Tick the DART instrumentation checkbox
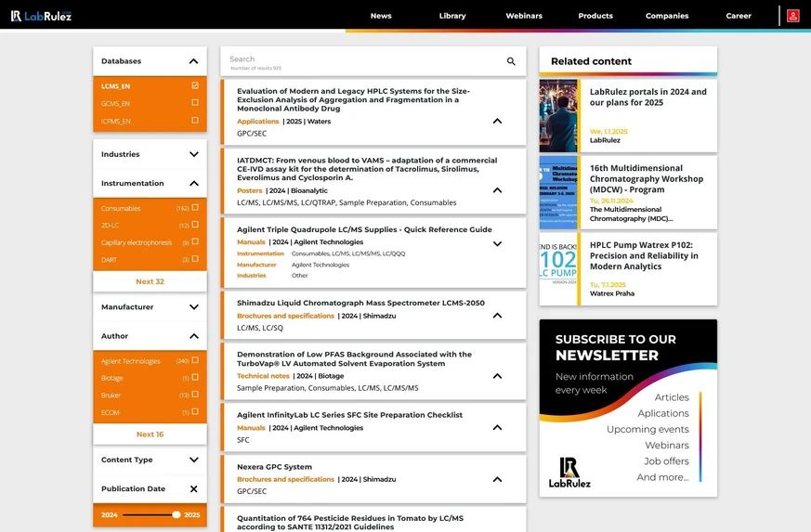 click(x=195, y=259)
